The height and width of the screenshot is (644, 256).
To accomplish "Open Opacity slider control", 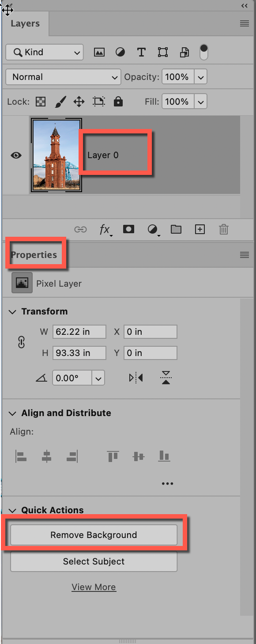I will tap(201, 76).
